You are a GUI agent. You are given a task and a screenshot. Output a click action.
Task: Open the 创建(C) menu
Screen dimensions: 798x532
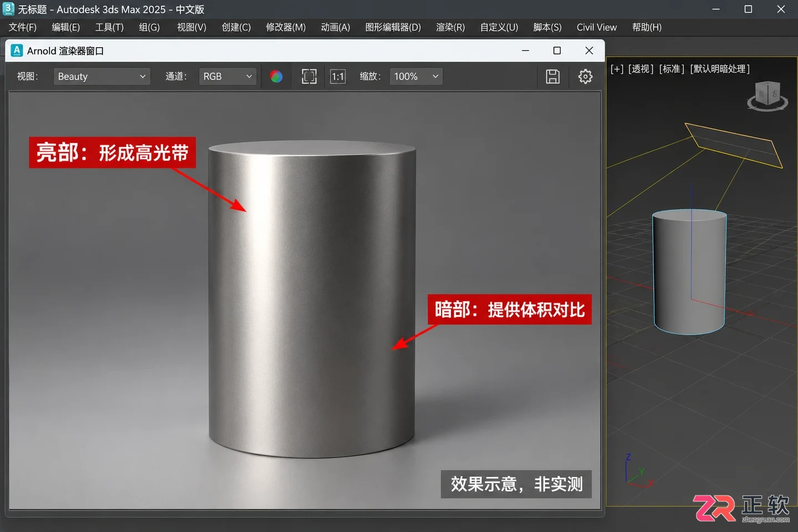point(236,27)
